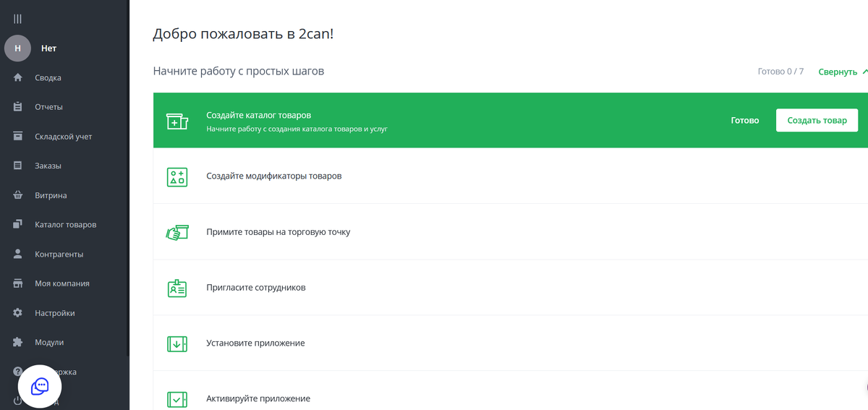Click the Складской учет box icon

click(18, 136)
